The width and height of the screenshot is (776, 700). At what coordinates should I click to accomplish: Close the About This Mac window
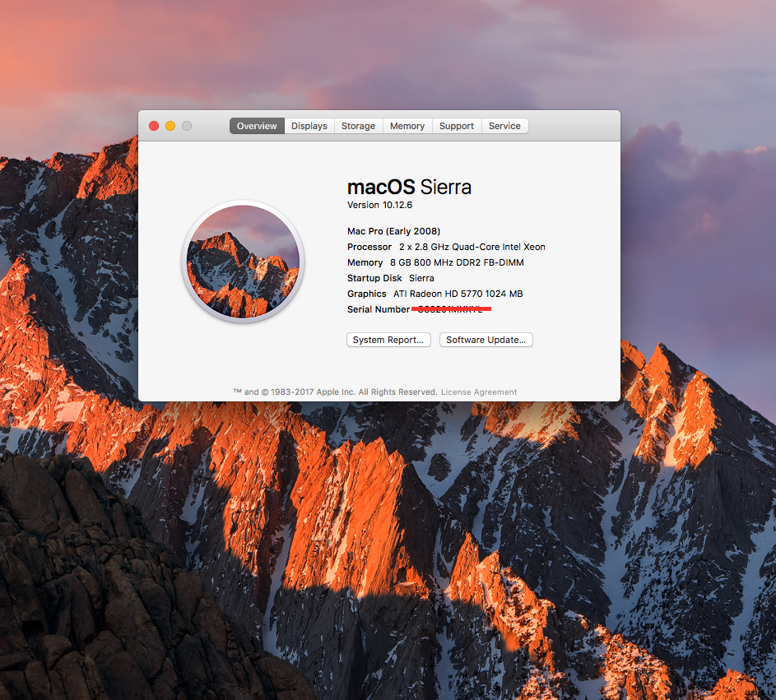point(154,126)
